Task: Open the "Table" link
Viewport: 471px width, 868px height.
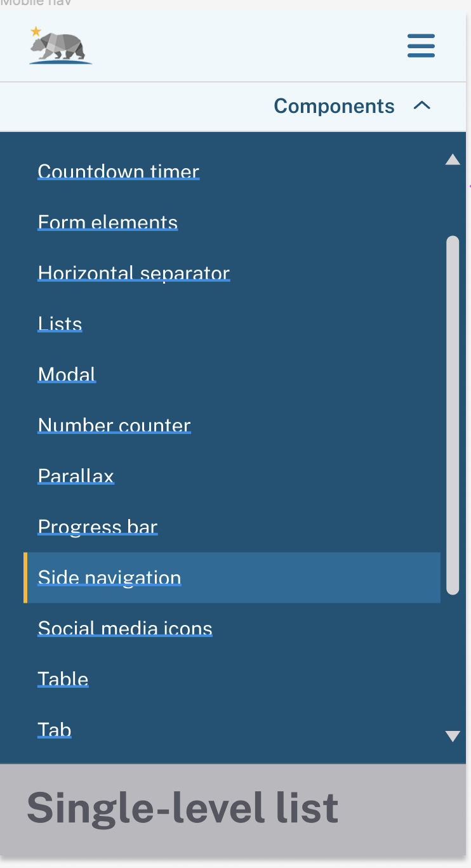Action: [x=63, y=679]
